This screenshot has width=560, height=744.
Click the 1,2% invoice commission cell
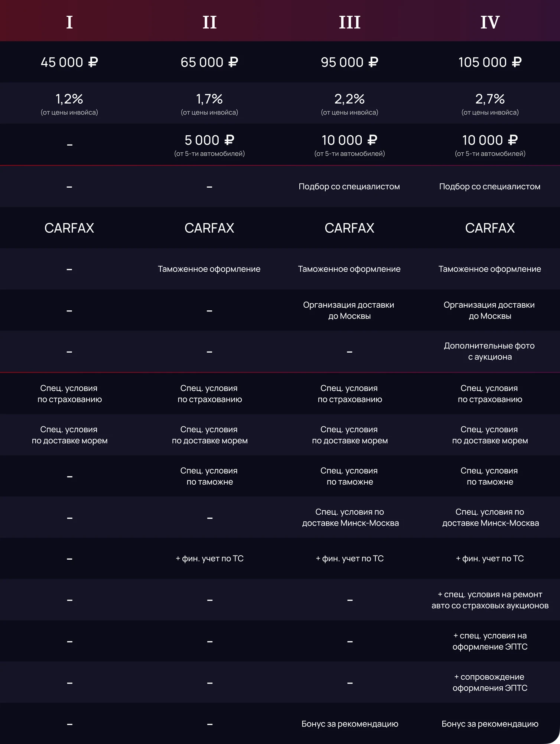69,104
